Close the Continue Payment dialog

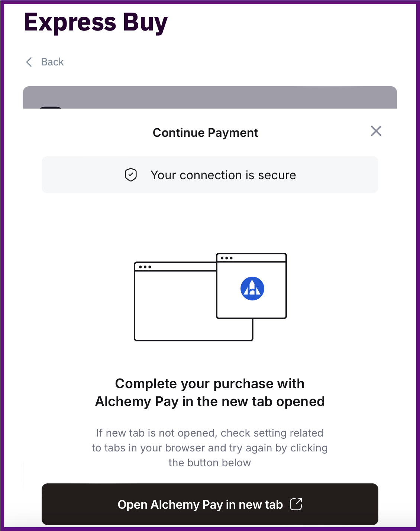(376, 131)
